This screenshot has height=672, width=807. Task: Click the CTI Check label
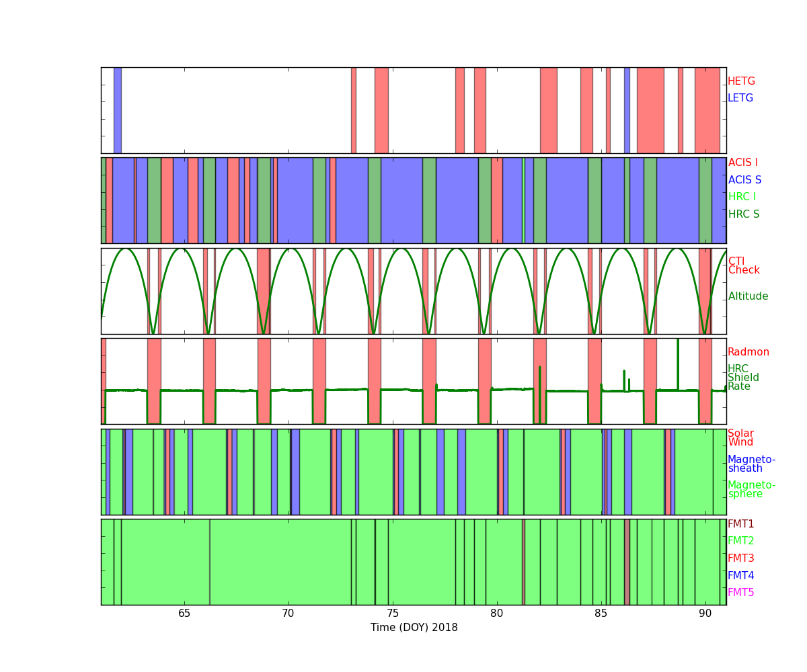(x=743, y=266)
